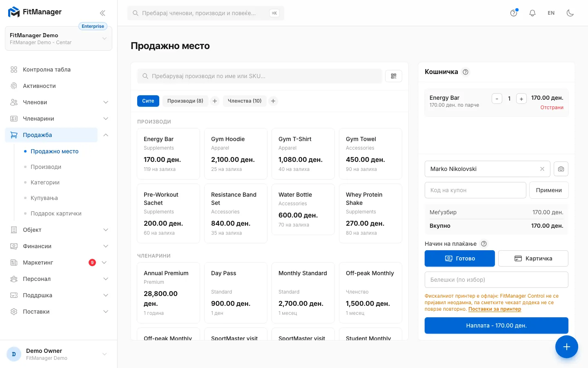Charge with Наплата - 170.00 ден.
Screen dimensions: 588x368
tap(497, 325)
